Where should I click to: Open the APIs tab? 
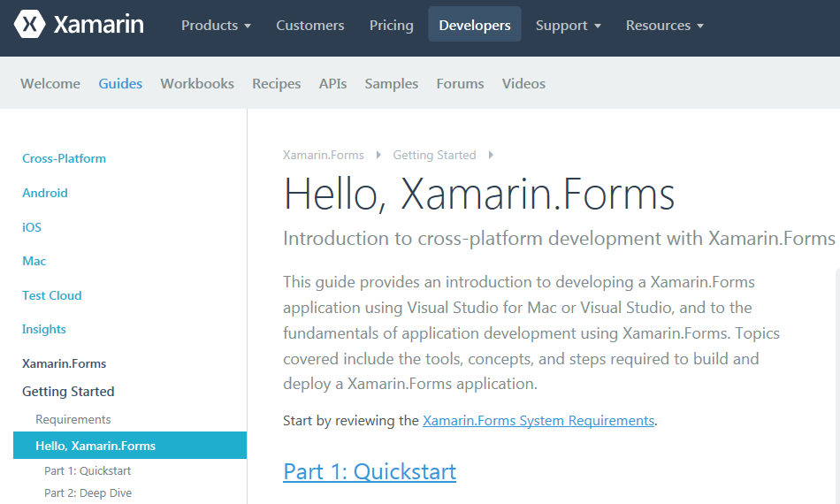click(x=332, y=84)
